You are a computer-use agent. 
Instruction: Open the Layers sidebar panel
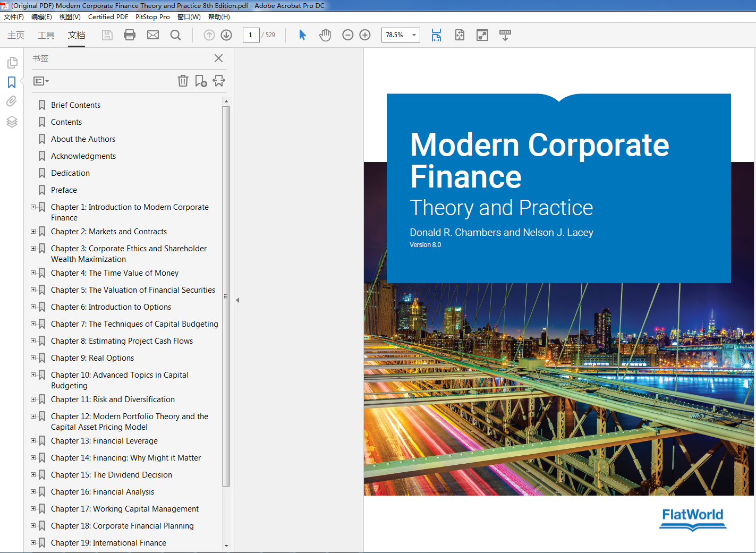[x=12, y=122]
